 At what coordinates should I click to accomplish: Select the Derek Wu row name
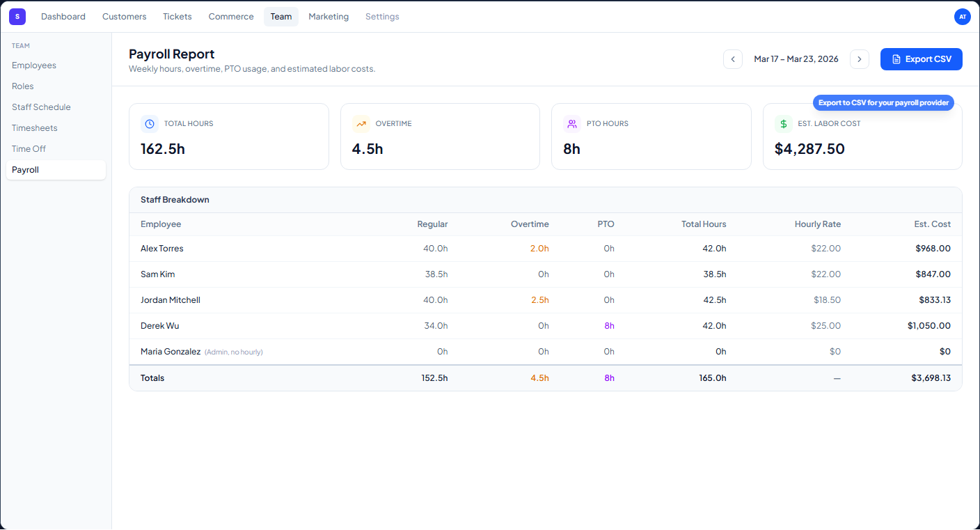(x=160, y=326)
